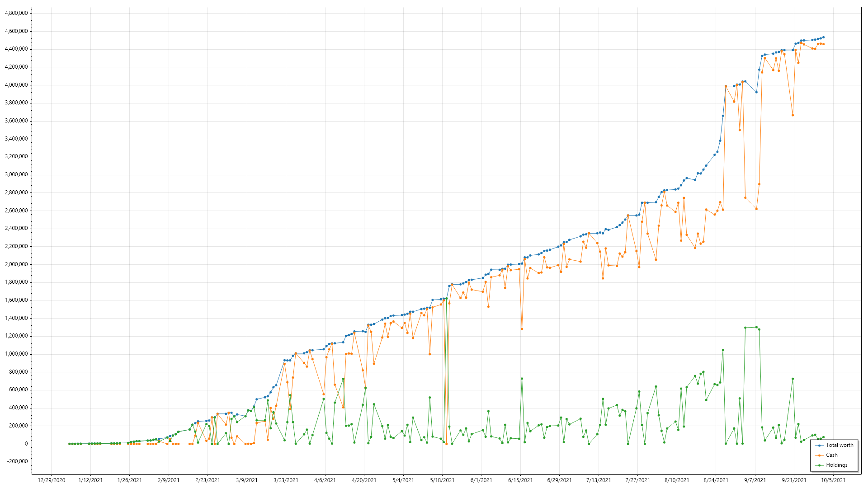This screenshot has height=488, width=868.
Task: Click the 3,600,000 y-axis label
Action: pos(16,121)
